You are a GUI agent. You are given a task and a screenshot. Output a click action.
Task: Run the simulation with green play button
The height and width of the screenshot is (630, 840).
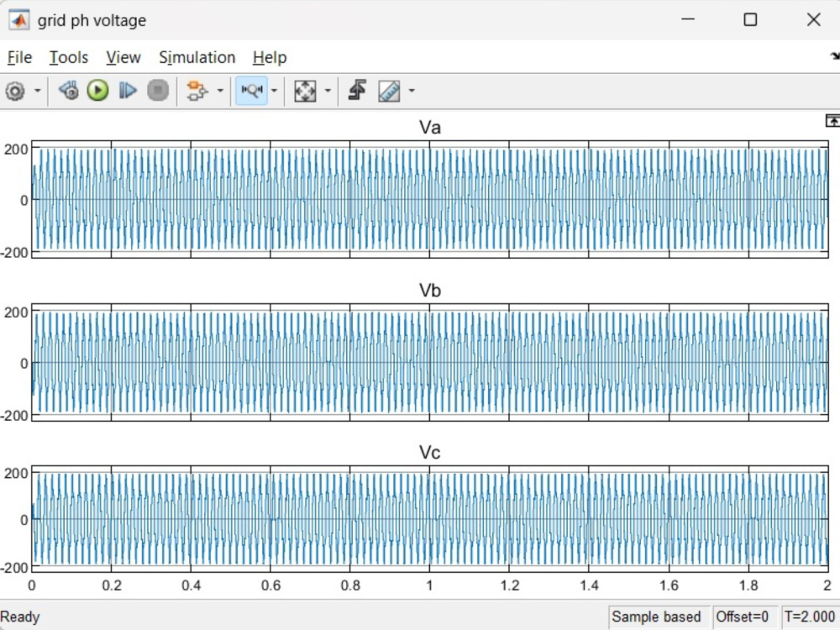click(98, 91)
